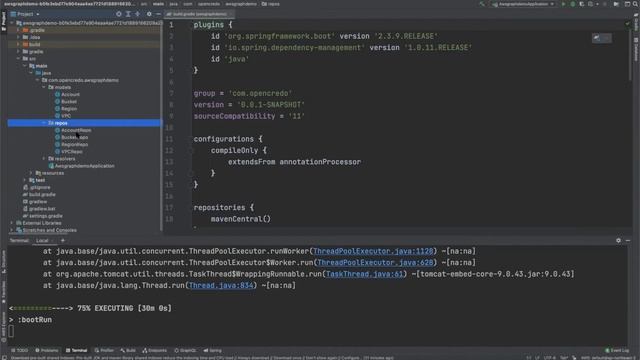Viewport: 640px width, 360px height.
Task: Hide the Terminal panel
Action: pyautogui.click(x=628, y=240)
